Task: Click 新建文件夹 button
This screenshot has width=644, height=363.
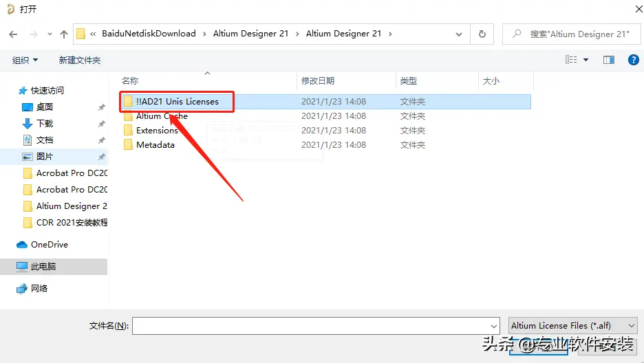Action: click(80, 60)
